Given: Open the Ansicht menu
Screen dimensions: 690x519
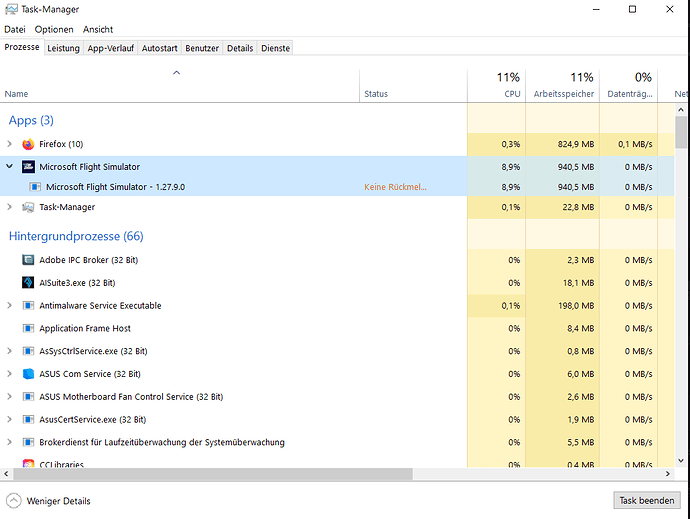Looking at the screenshot, I should click(98, 29).
